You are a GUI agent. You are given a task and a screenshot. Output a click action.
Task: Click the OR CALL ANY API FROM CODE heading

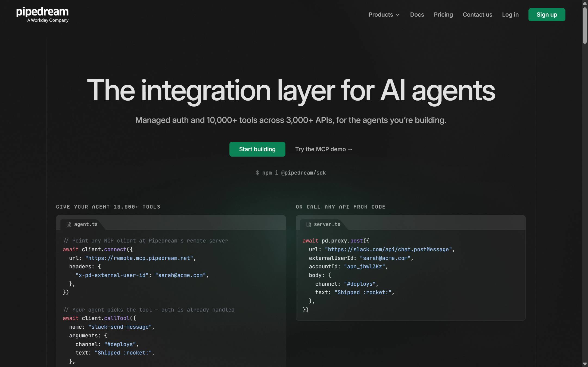[341, 207]
